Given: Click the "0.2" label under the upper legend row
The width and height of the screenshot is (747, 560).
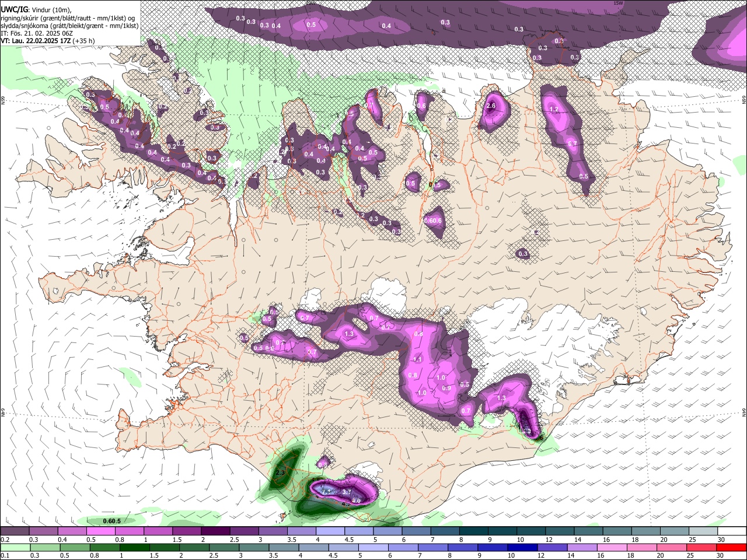Looking at the screenshot, I should 5,540.
